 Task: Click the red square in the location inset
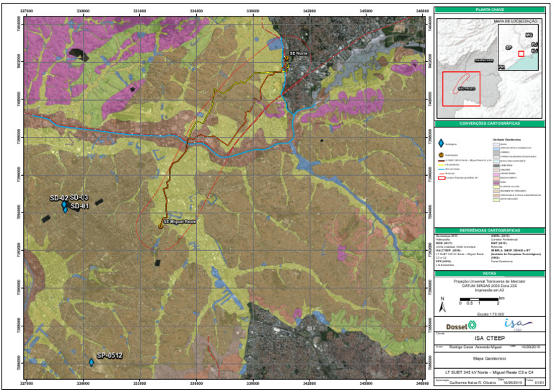(521, 53)
